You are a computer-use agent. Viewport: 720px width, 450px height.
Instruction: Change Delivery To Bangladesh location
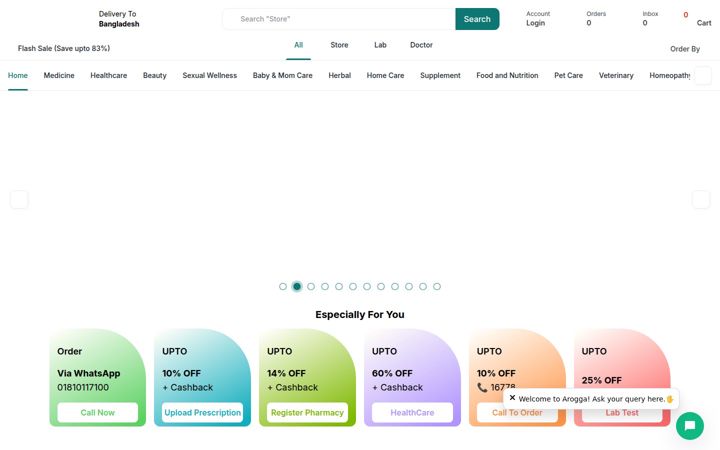click(x=118, y=19)
